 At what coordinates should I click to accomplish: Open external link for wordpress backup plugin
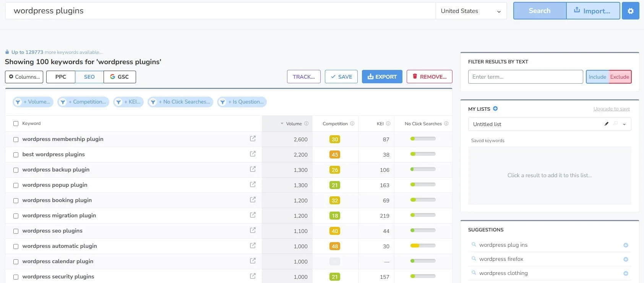[253, 169]
